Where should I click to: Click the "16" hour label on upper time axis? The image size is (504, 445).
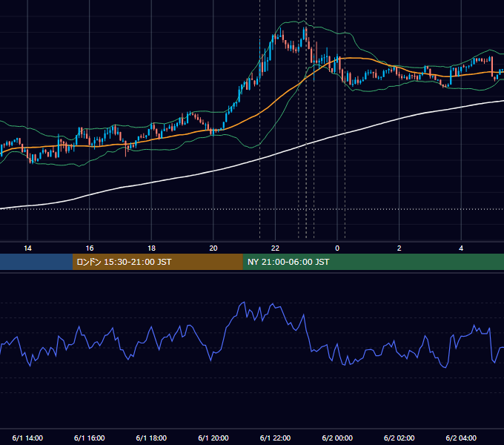point(90,248)
